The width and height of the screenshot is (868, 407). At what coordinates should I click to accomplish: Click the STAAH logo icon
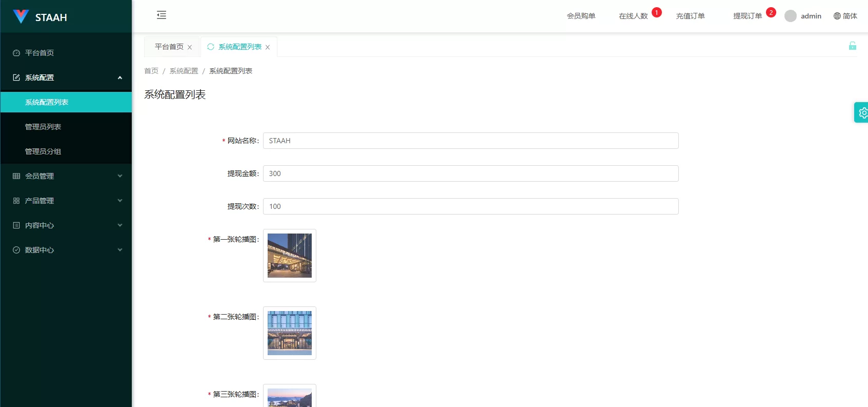point(21,16)
